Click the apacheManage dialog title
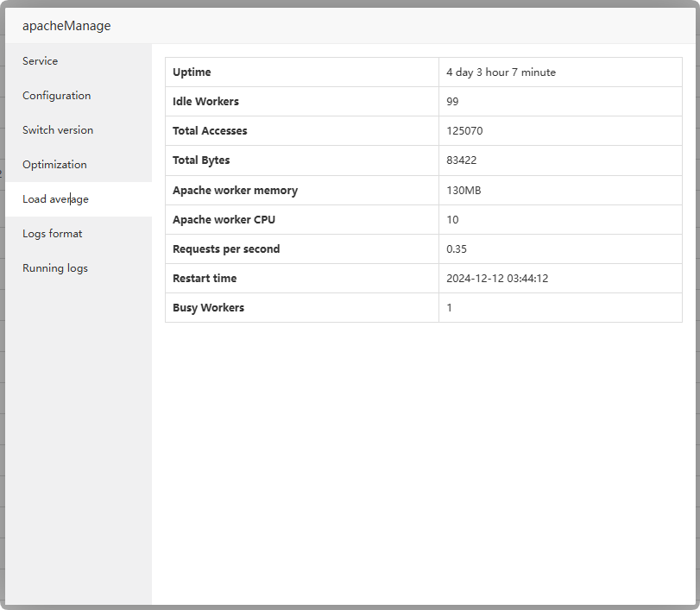The height and width of the screenshot is (610, 700). pyautogui.click(x=66, y=26)
